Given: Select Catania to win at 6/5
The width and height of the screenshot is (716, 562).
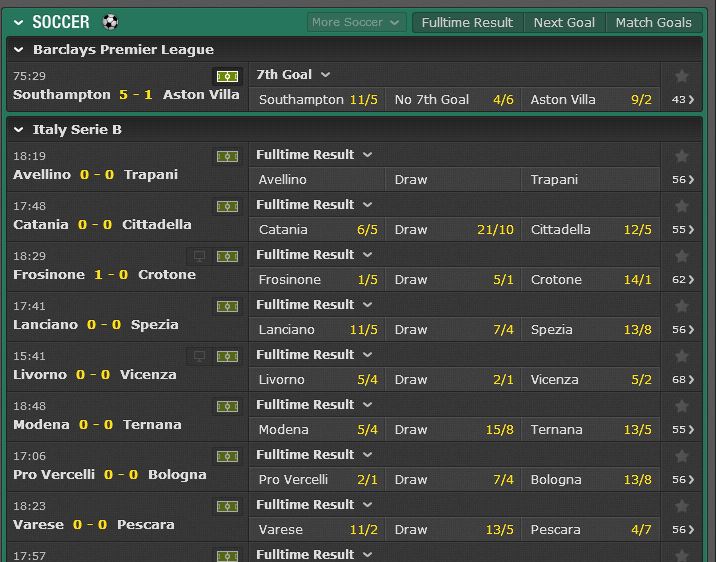Looking at the screenshot, I should [x=318, y=230].
